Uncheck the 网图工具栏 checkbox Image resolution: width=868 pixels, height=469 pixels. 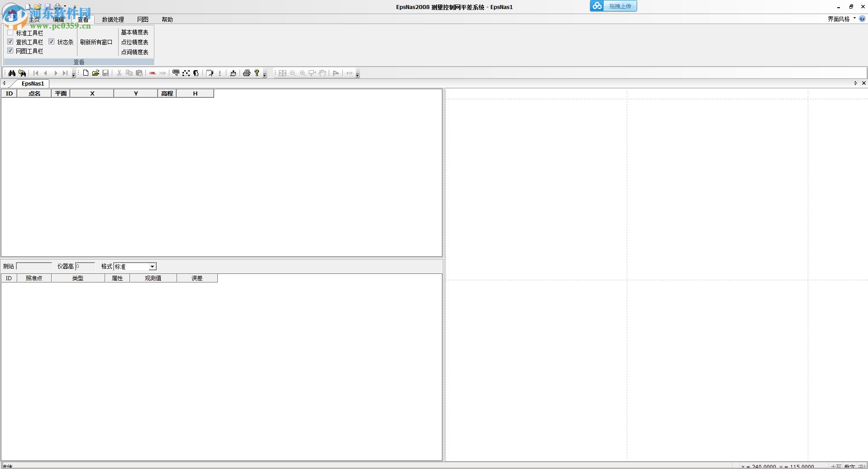coord(10,51)
